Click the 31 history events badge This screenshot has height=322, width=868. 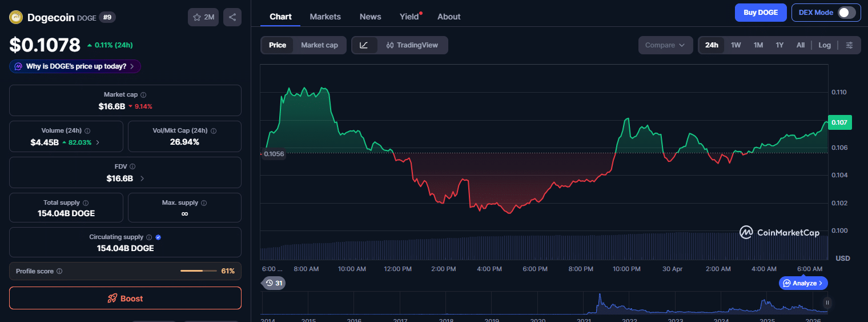coord(274,283)
